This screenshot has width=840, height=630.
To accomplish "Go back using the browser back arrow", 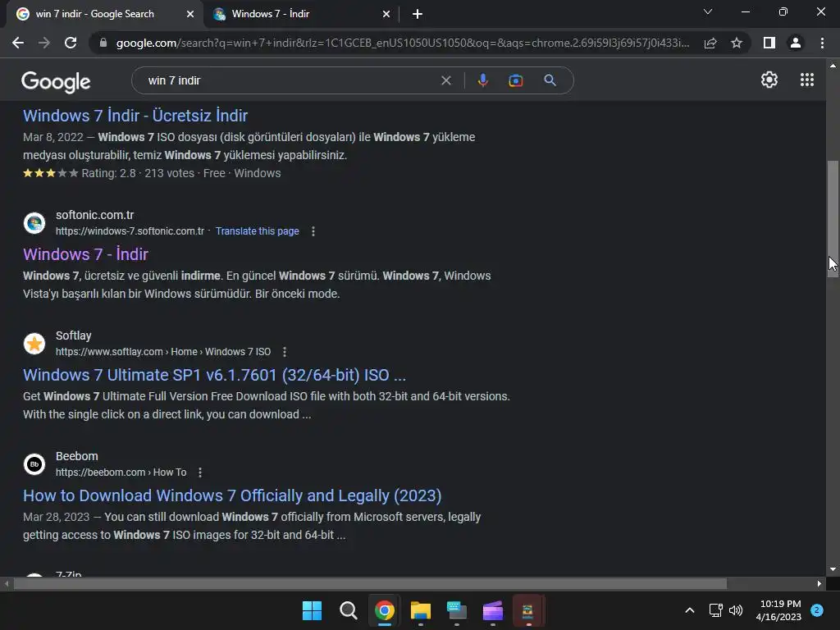I will point(18,43).
